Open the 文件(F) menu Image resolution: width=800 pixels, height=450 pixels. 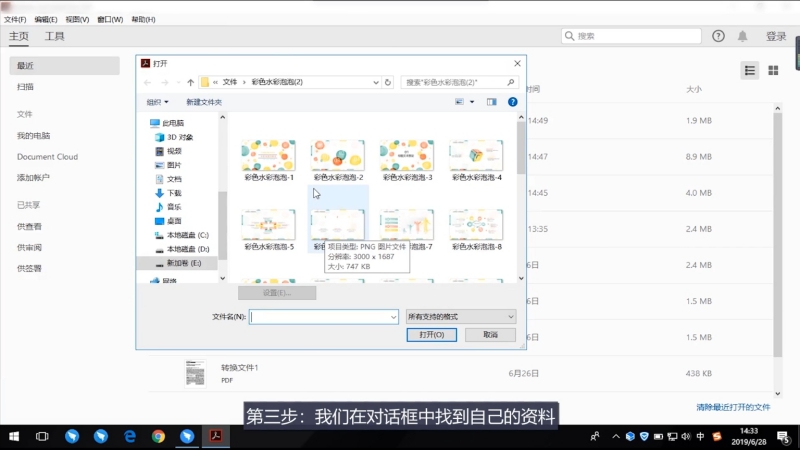click(15, 19)
